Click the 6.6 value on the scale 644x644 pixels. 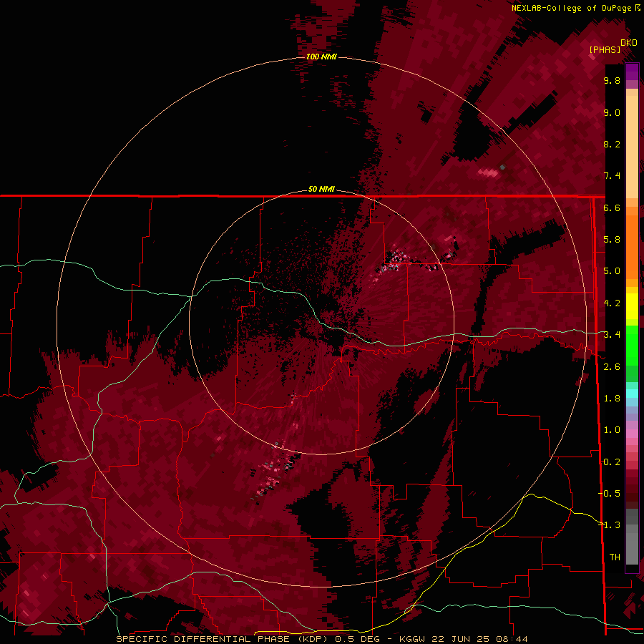tap(612, 208)
